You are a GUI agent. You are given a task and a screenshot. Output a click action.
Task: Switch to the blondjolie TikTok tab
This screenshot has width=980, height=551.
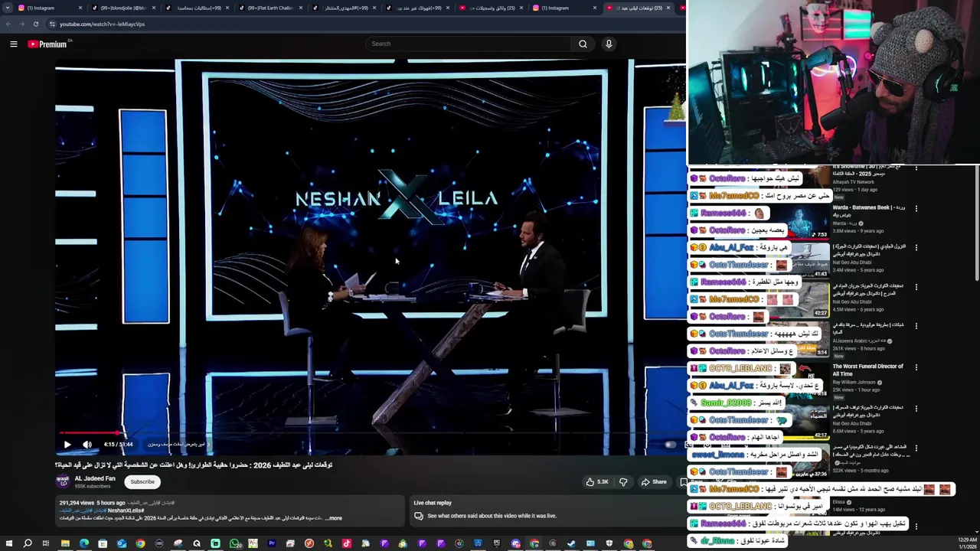click(122, 8)
